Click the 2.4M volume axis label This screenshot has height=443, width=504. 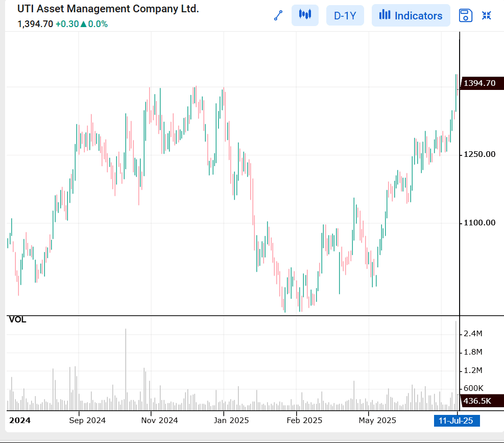[x=473, y=334]
